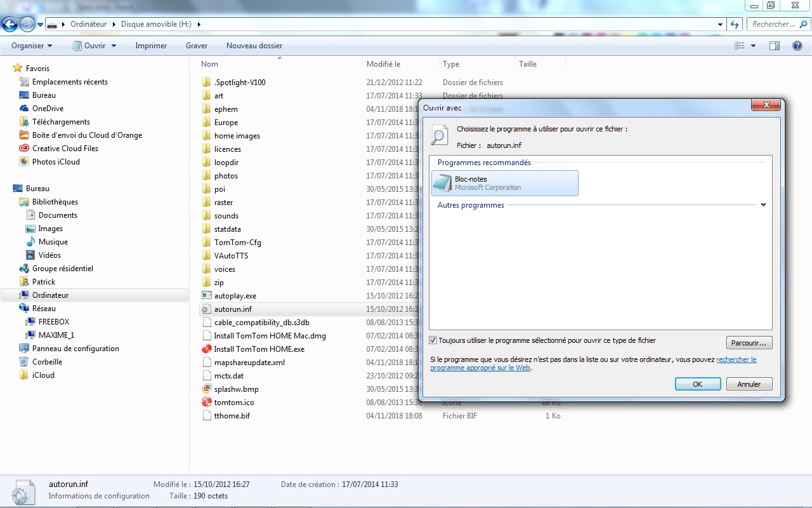This screenshot has height=508, width=812.
Task: Open the Groupe résidentiel icon
Action: point(24,269)
